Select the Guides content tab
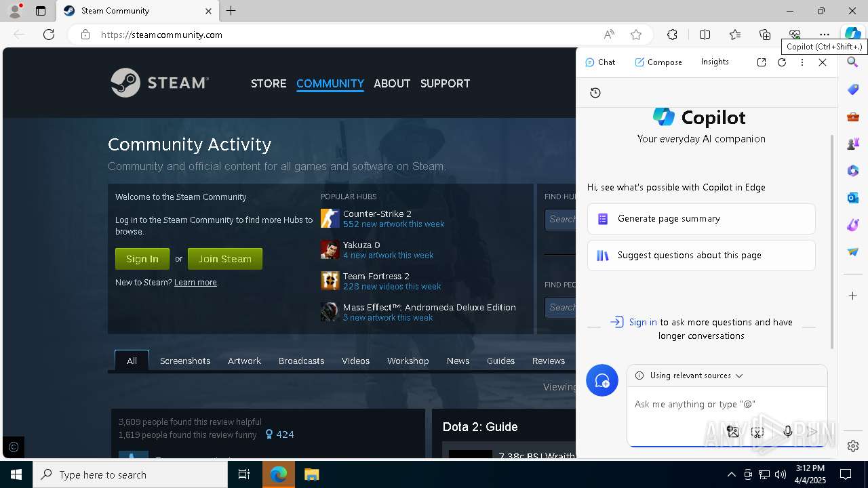The image size is (868, 488). click(x=500, y=361)
